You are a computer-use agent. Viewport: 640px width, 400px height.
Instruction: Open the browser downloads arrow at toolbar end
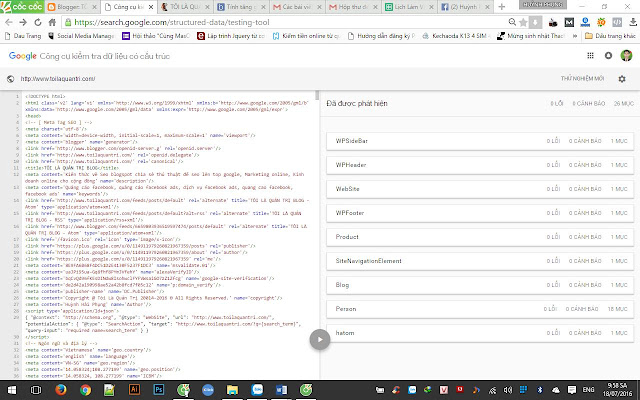click(632, 22)
